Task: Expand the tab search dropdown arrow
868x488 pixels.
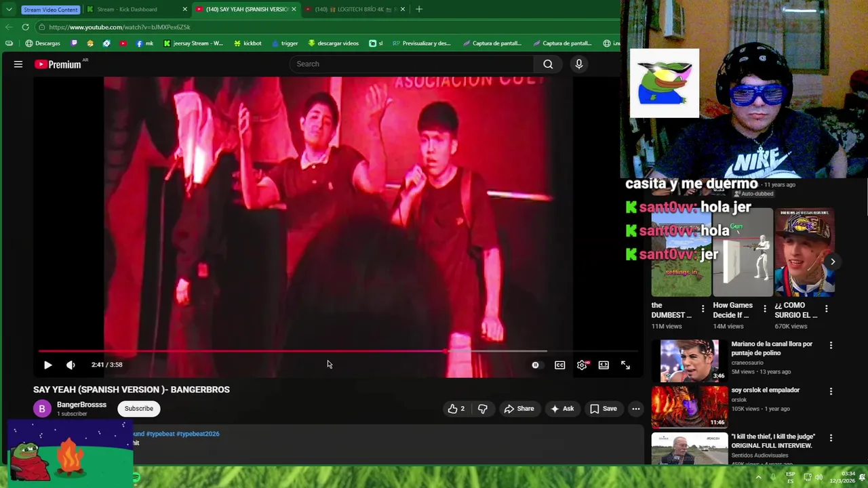Action: point(9,9)
